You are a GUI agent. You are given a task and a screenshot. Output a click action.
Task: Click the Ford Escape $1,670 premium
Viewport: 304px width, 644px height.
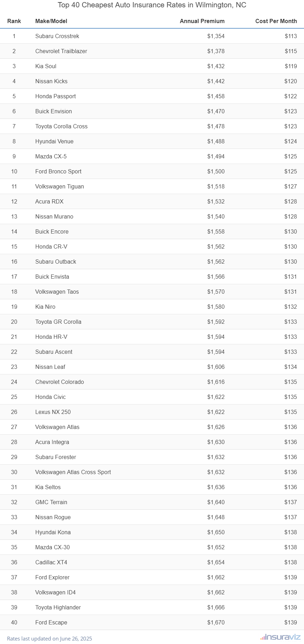click(x=216, y=622)
